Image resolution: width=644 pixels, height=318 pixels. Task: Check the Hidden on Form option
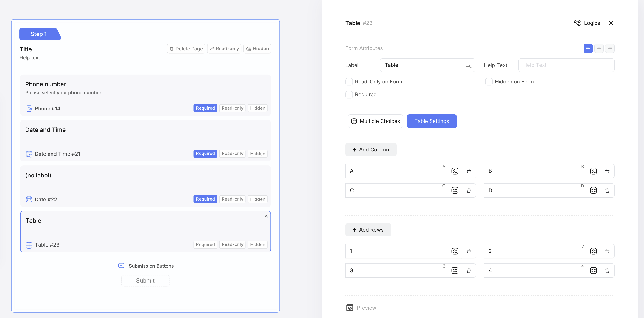coord(489,82)
